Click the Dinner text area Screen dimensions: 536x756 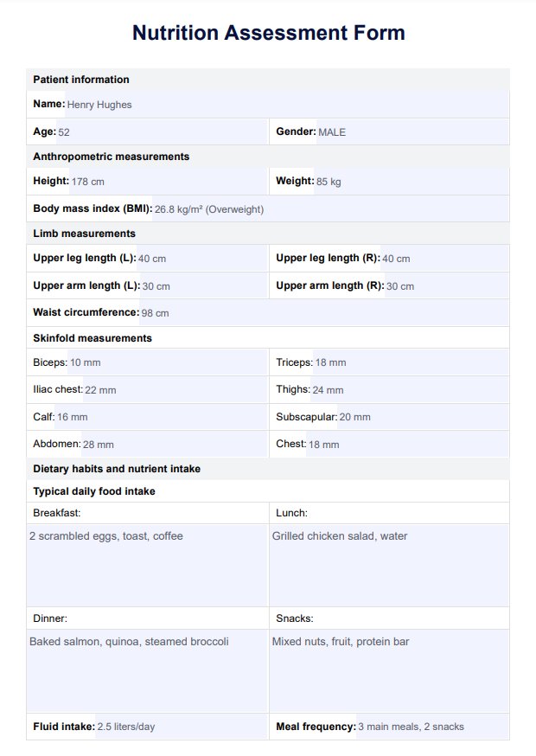click(x=147, y=670)
